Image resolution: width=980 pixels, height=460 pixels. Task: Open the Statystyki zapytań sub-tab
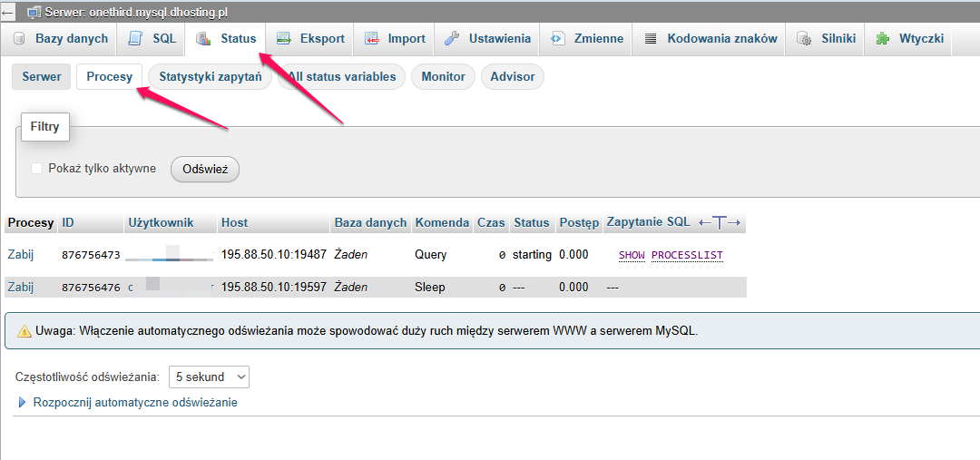point(210,77)
